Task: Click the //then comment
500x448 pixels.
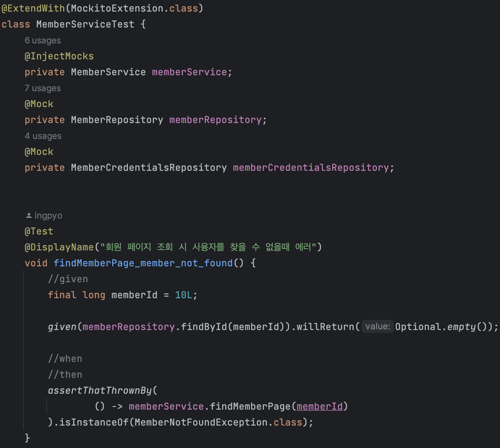Action: pos(65,375)
